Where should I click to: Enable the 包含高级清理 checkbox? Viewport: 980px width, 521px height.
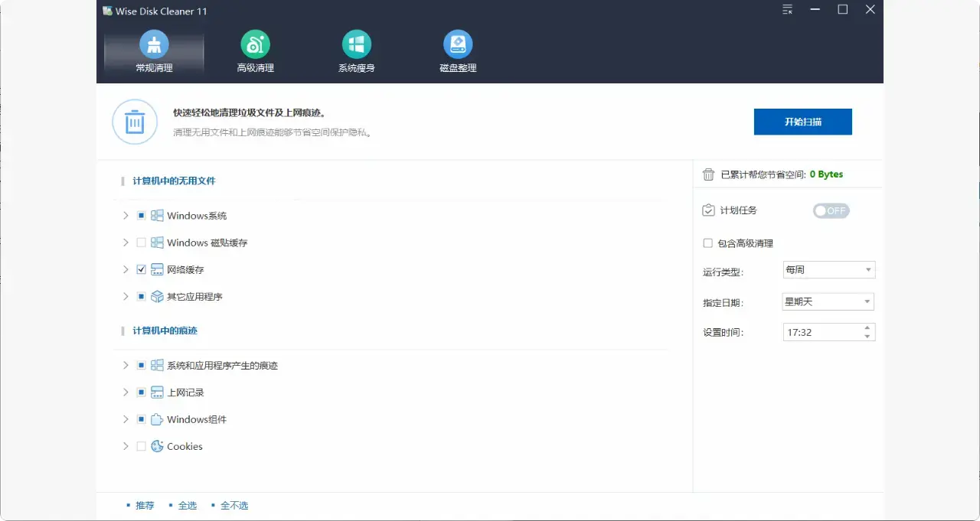tap(708, 243)
